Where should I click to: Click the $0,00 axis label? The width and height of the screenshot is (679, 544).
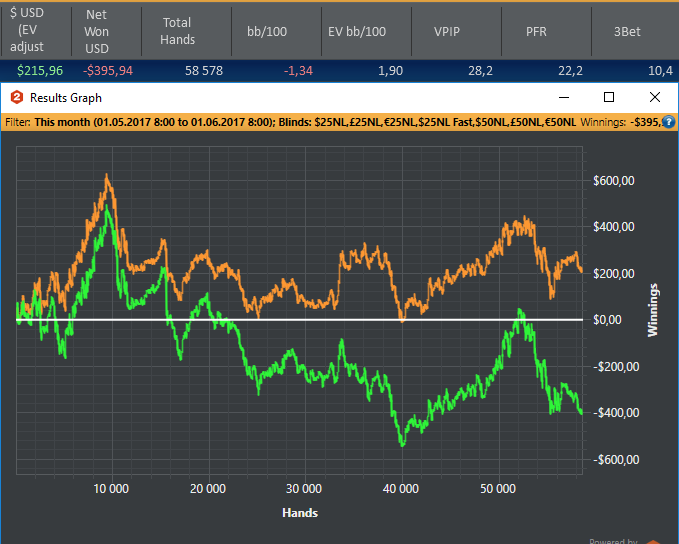607,320
